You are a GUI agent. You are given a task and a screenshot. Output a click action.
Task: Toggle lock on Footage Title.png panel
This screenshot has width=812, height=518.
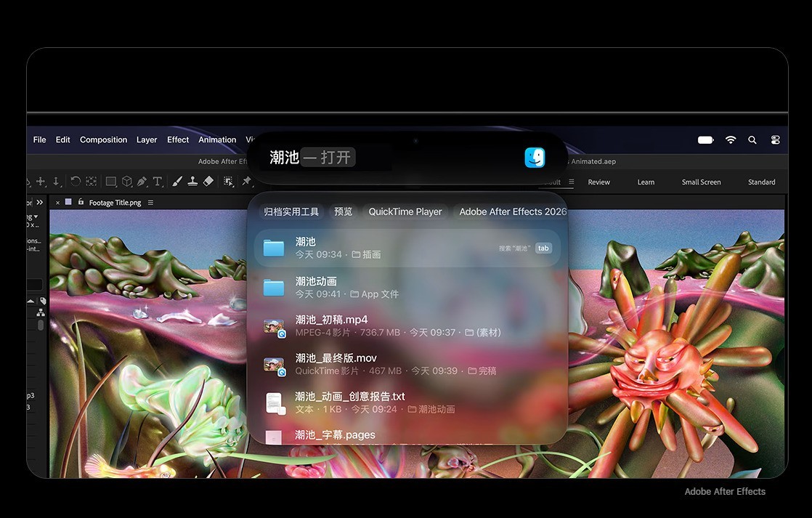81,202
